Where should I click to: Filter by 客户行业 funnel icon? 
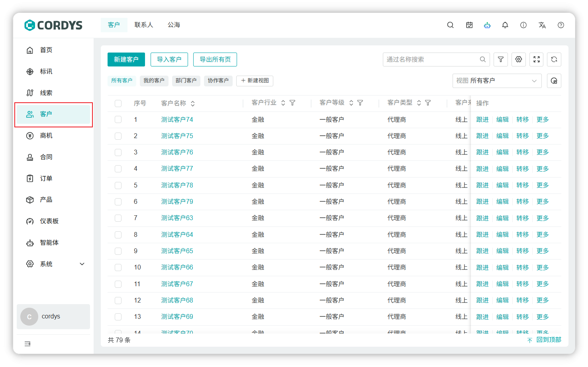tap(292, 103)
